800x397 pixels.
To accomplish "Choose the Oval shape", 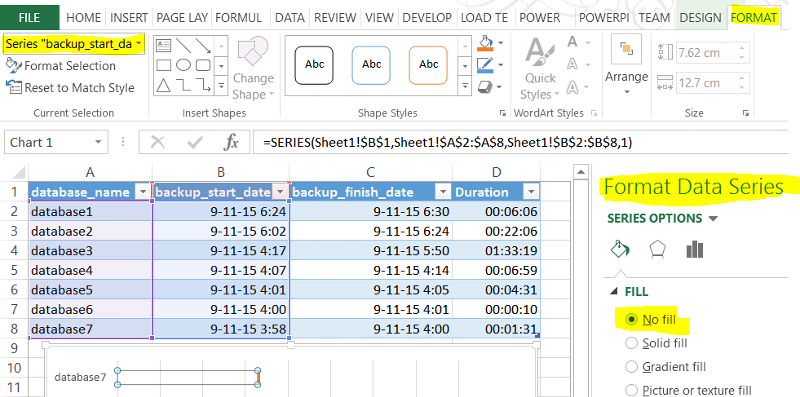I will coord(183,65).
